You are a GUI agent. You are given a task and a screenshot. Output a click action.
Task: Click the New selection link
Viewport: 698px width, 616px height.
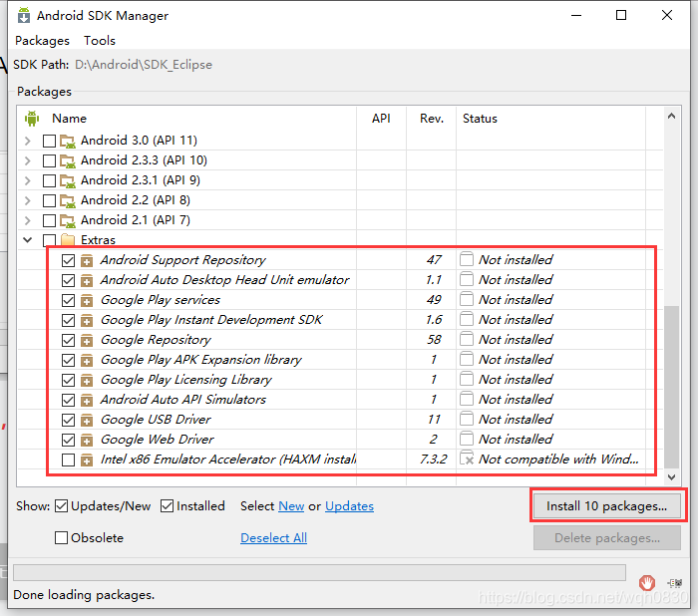(291, 506)
